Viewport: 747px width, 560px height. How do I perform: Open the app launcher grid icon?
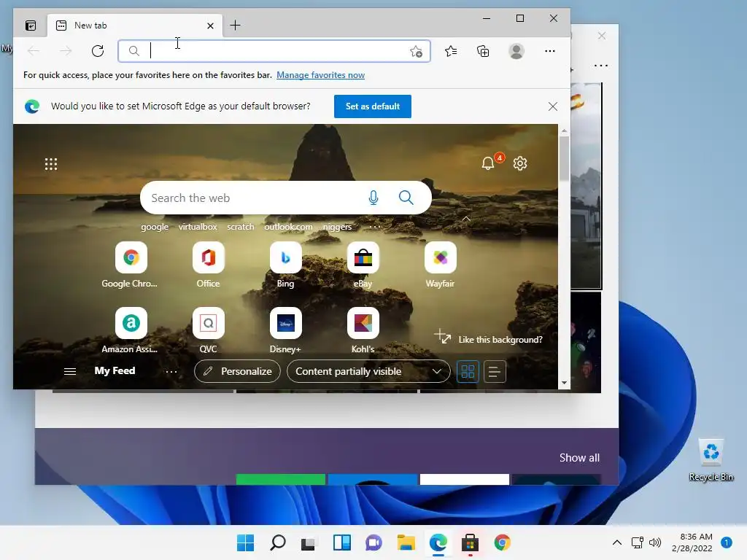point(51,164)
